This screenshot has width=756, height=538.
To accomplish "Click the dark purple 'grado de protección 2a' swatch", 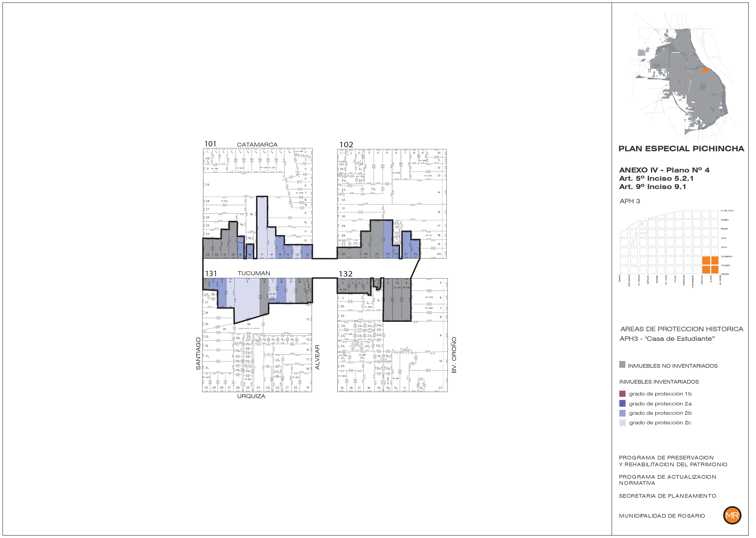I will click(x=622, y=403).
